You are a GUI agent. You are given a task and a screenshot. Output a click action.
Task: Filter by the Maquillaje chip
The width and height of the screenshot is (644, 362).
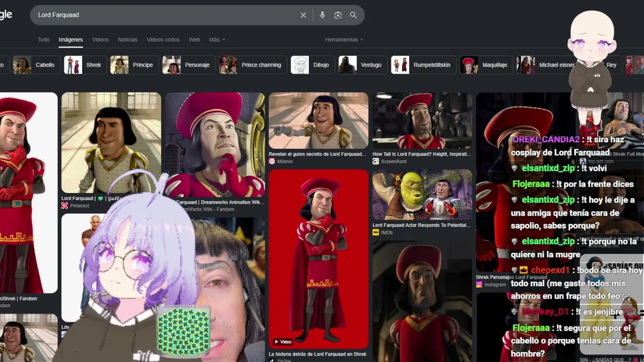coord(486,65)
